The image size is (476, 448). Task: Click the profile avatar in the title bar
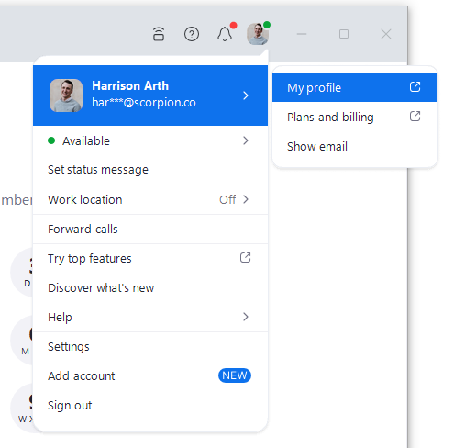coord(258,34)
